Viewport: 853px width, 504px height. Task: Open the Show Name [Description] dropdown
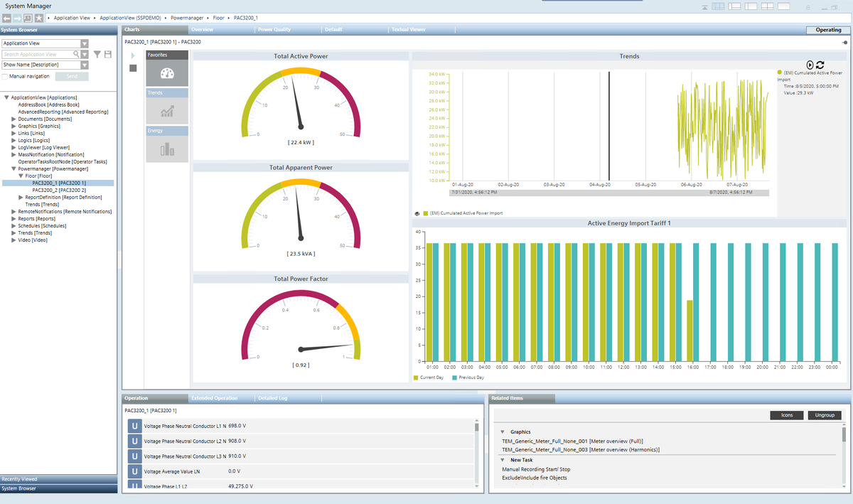(85, 65)
